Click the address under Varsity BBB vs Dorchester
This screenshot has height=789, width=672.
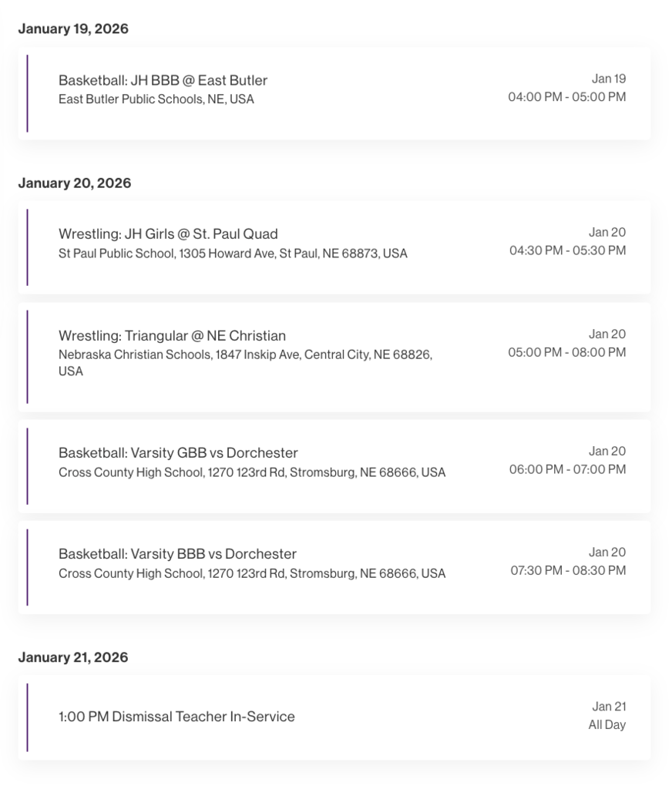click(251, 573)
